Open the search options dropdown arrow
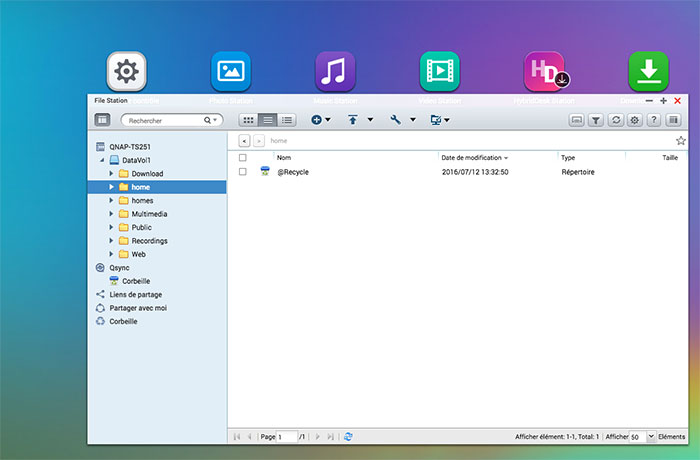This screenshot has height=460, width=700. 215,120
